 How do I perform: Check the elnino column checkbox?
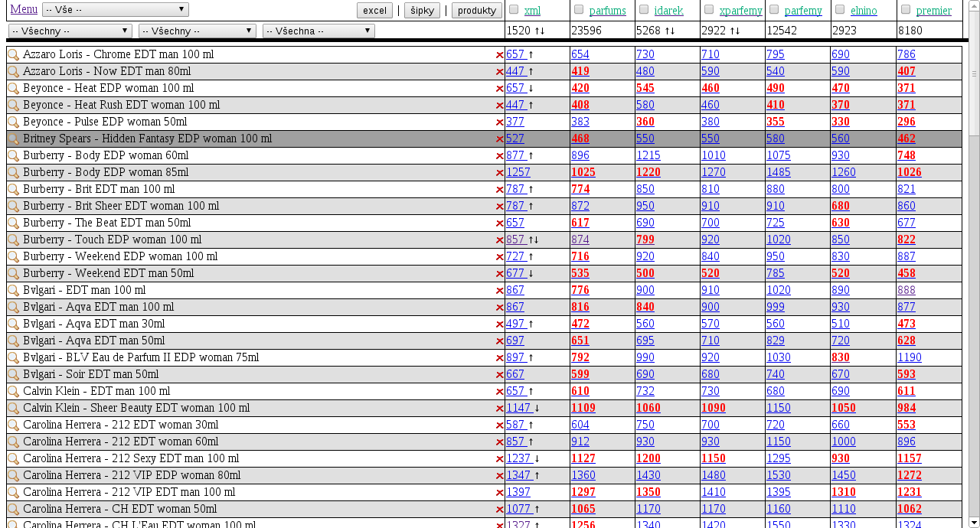point(840,10)
